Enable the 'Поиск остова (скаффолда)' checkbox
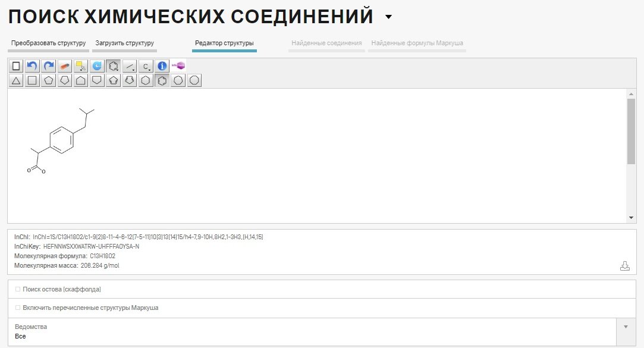This screenshot has width=644, height=348. pos(17,289)
